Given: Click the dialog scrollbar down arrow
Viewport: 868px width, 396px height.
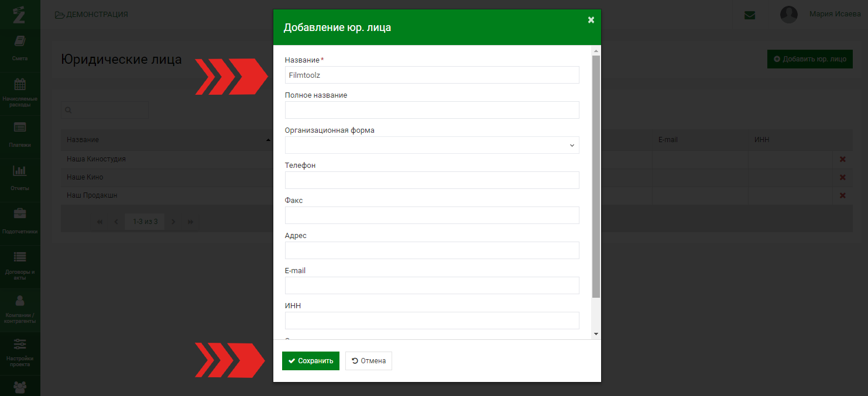Looking at the screenshot, I should (x=596, y=334).
